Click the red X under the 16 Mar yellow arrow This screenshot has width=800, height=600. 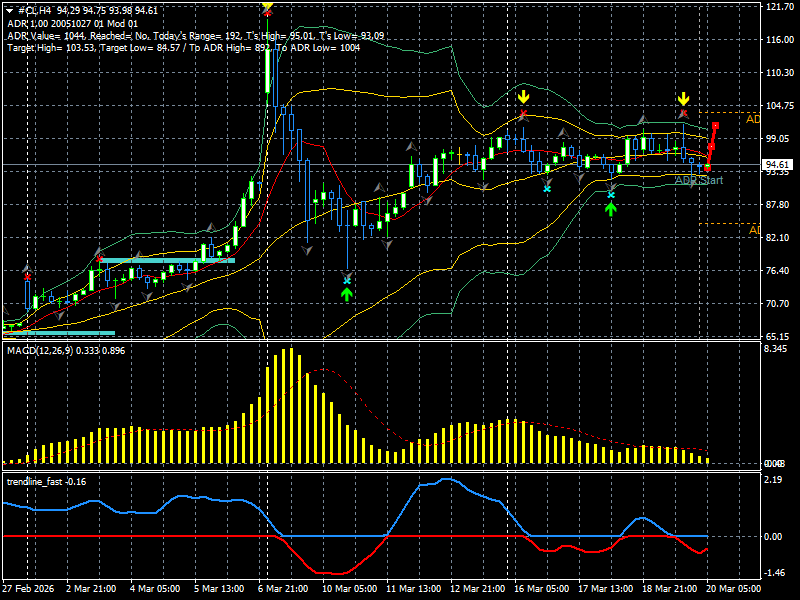tap(523, 113)
